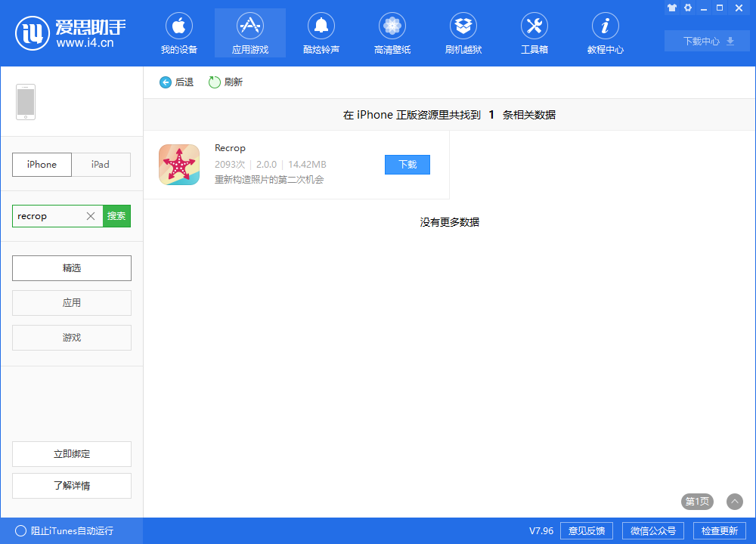This screenshot has height=544, width=756.
Task: Open the 刷机越狱 flashing/jailbreak tool
Action: pyautogui.click(x=463, y=32)
